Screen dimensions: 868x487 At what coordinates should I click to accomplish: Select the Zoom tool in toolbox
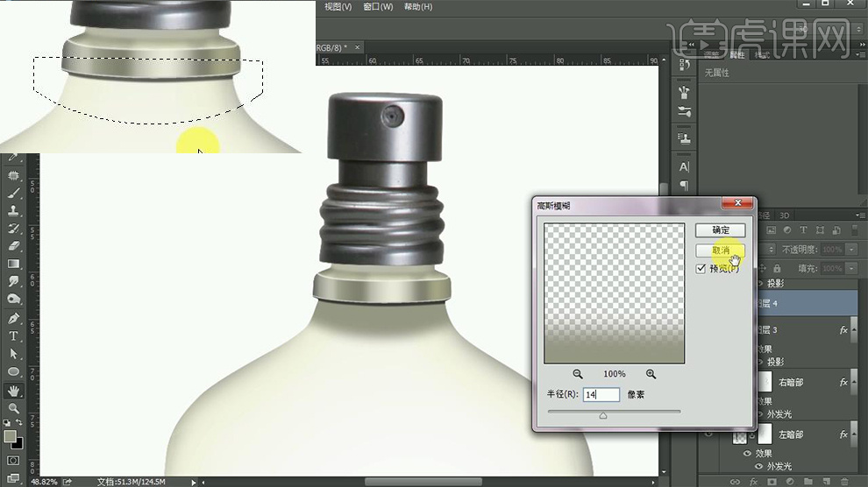pos(13,408)
